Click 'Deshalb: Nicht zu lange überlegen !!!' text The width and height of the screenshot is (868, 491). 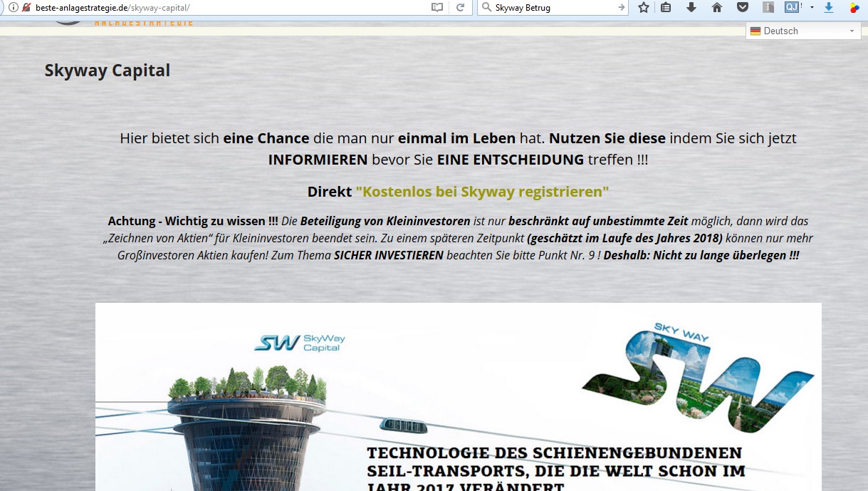click(x=701, y=254)
